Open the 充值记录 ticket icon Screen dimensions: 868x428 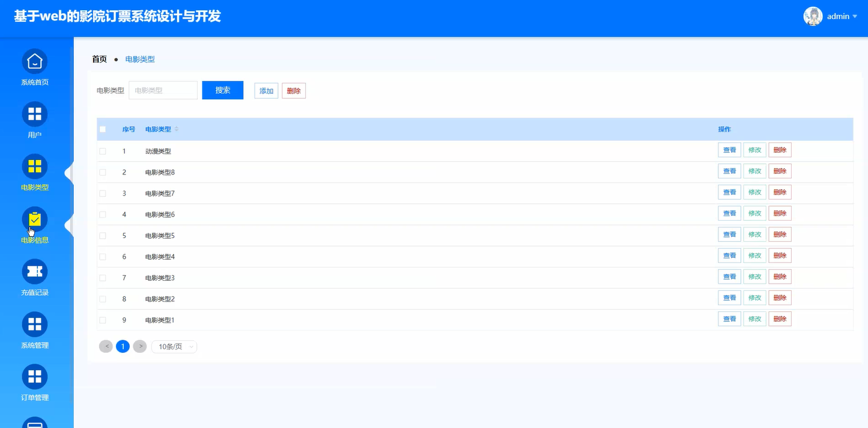click(35, 272)
